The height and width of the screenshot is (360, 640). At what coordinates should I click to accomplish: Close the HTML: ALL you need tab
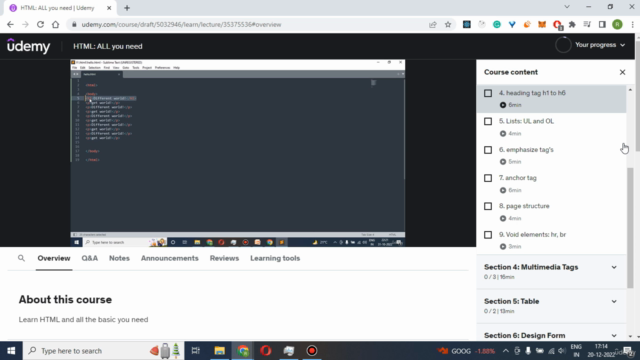click(x=109, y=8)
